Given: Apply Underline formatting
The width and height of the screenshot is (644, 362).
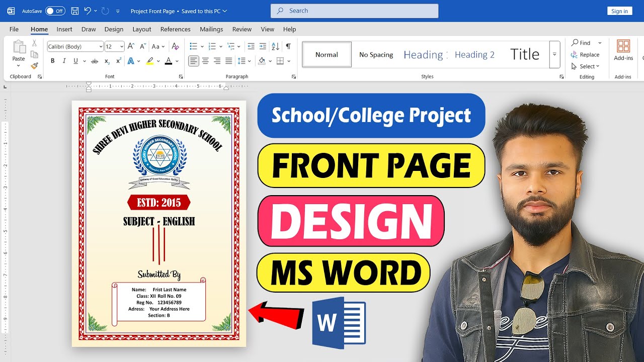Looking at the screenshot, I should [76, 61].
